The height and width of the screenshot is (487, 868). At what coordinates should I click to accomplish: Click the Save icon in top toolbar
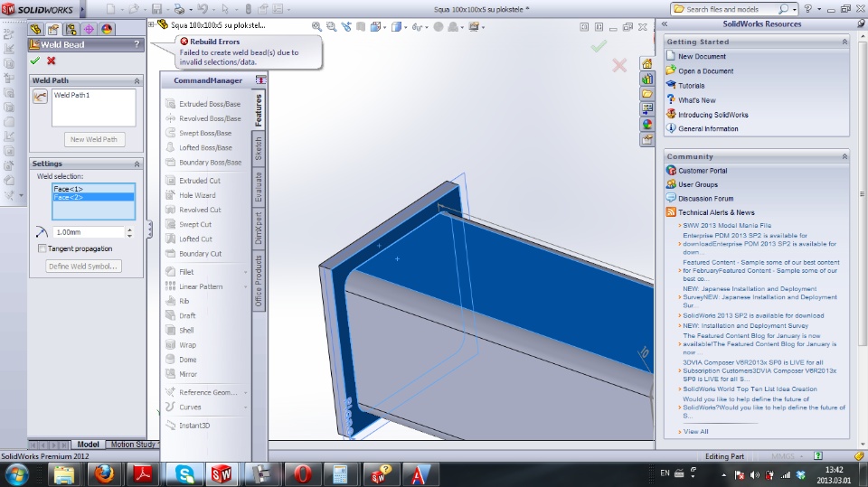[x=156, y=9]
